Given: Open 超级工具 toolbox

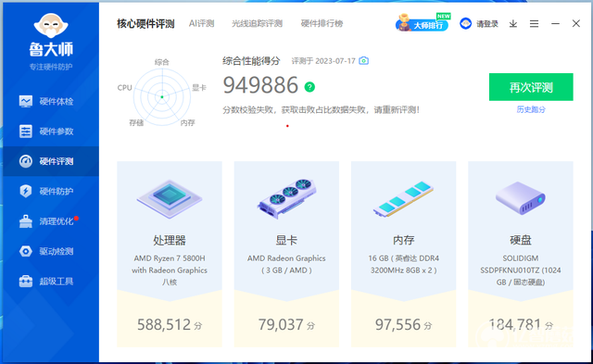Looking at the screenshot, I should pos(51,281).
